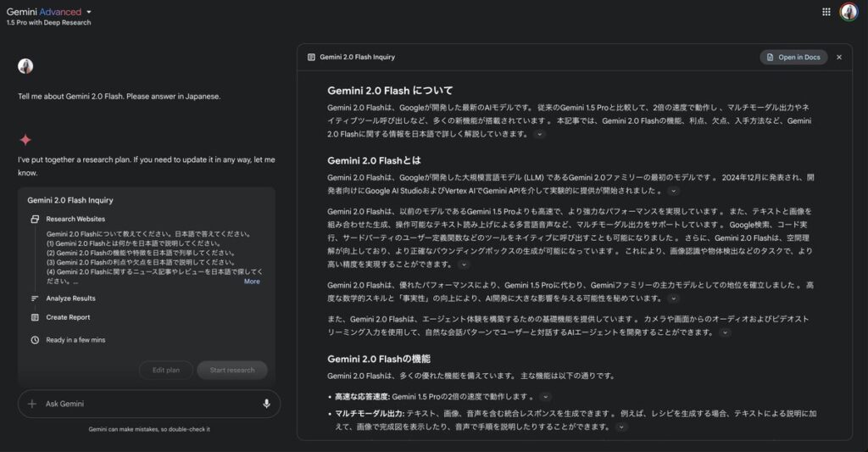This screenshot has height=452, width=868.
Task: Click the Gemini sparkle icon above the response
Action: point(25,140)
